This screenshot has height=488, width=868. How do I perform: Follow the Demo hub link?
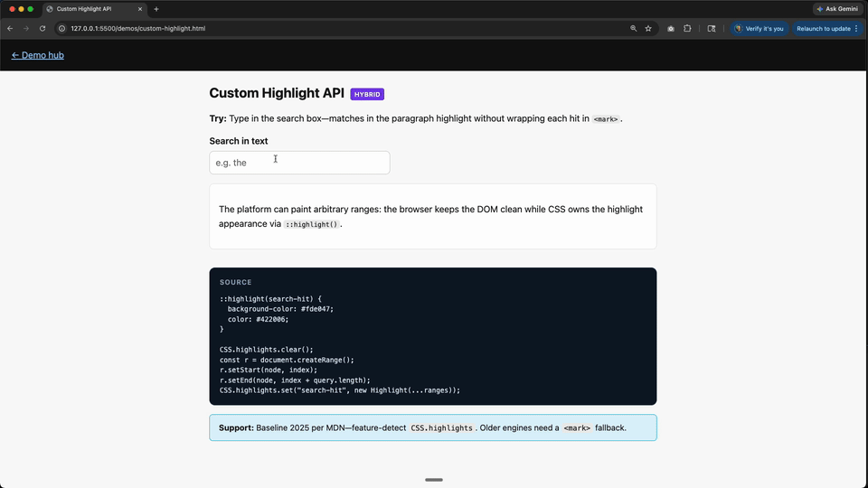38,55
